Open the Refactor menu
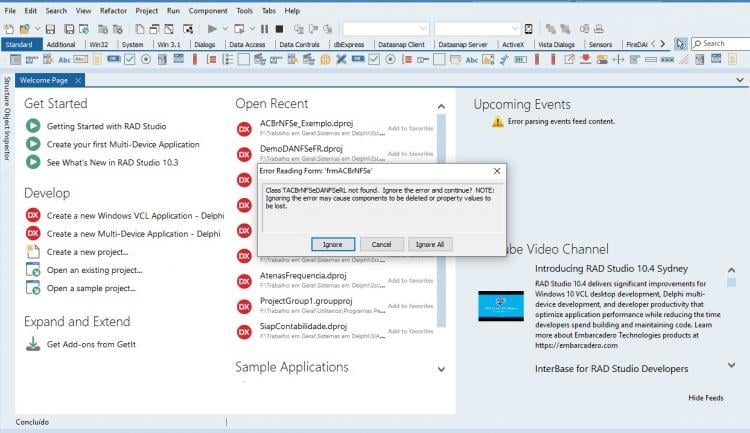This screenshot has height=433, width=750. pyautogui.click(x=113, y=11)
